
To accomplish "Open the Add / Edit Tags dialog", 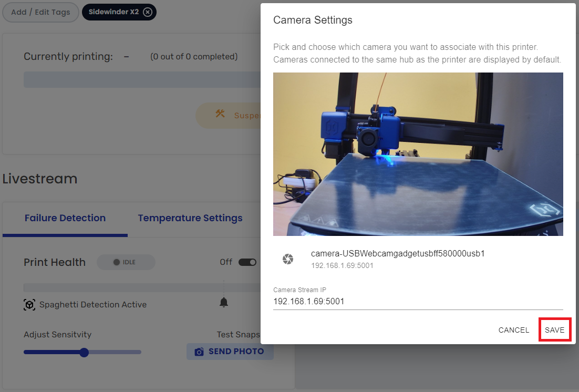I will pyautogui.click(x=40, y=12).
